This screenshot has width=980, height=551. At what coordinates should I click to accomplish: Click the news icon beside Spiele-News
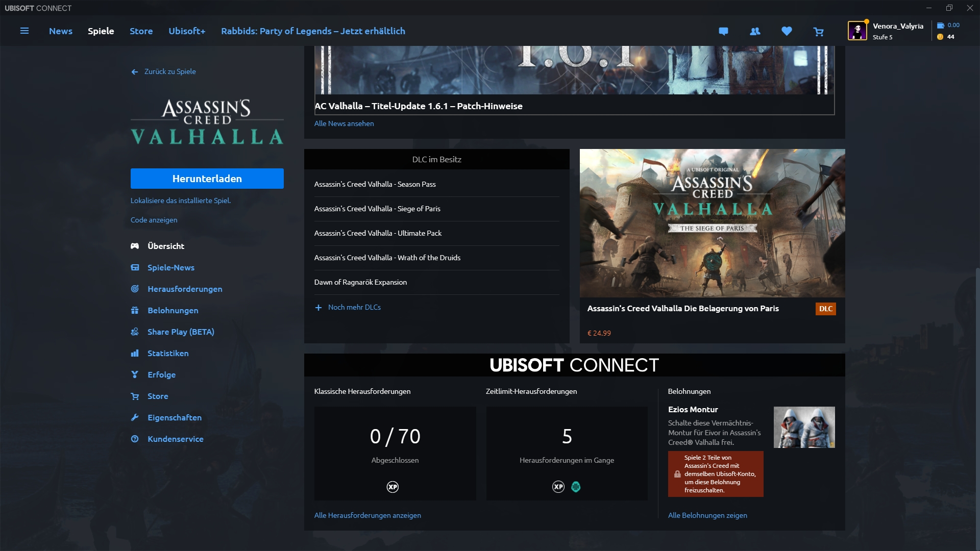coord(135,267)
